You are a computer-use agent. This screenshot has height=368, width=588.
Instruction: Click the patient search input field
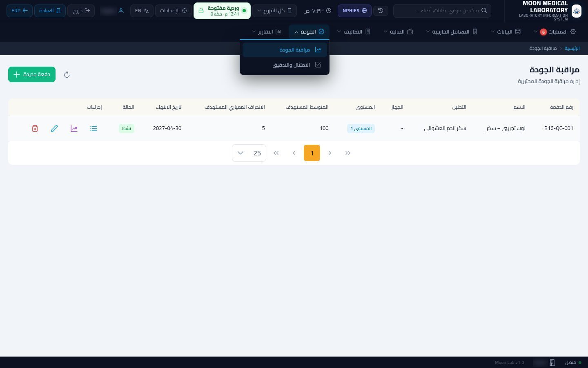(x=442, y=11)
